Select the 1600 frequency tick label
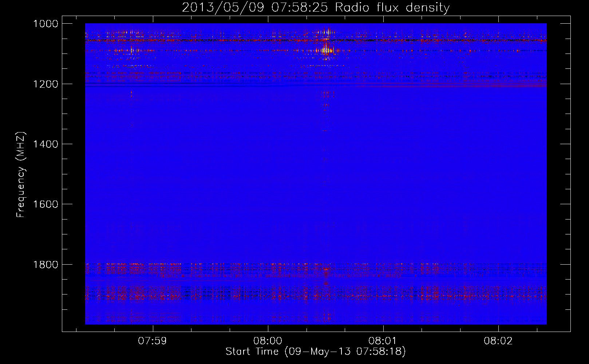 46,204
